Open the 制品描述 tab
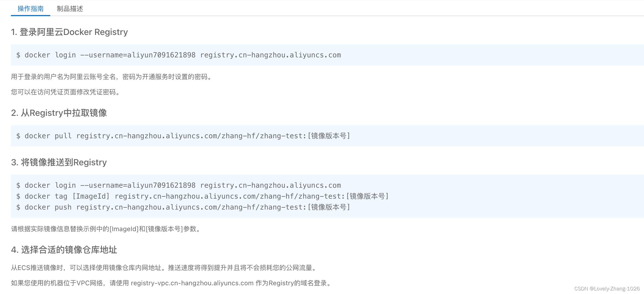Image resolution: width=644 pixels, height=294 pixels. click(70, 9)
